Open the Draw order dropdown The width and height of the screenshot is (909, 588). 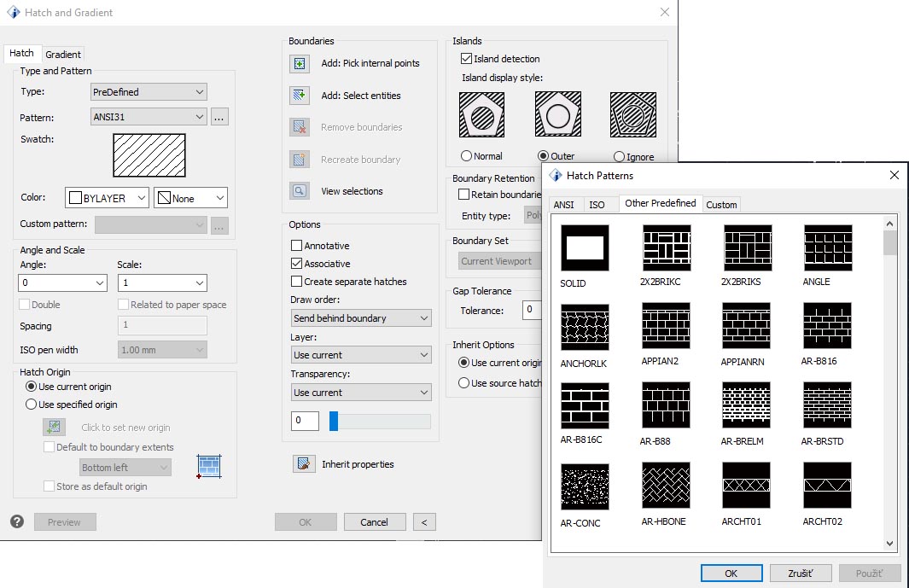click(360, 317)
